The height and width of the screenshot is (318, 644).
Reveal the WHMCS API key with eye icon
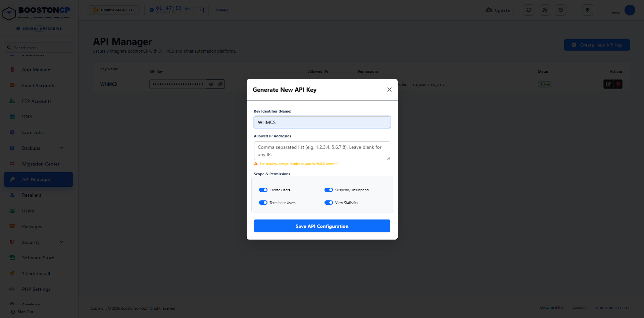point(211,84)
